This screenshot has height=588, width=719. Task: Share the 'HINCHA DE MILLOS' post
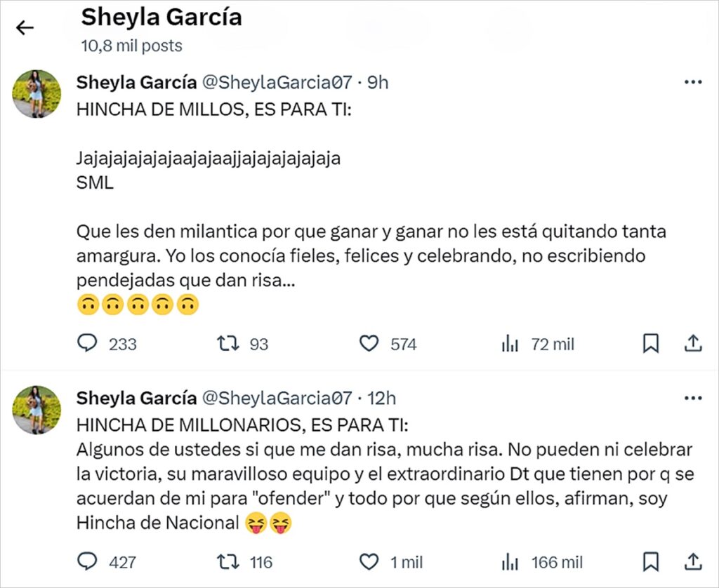coord(693,344)
